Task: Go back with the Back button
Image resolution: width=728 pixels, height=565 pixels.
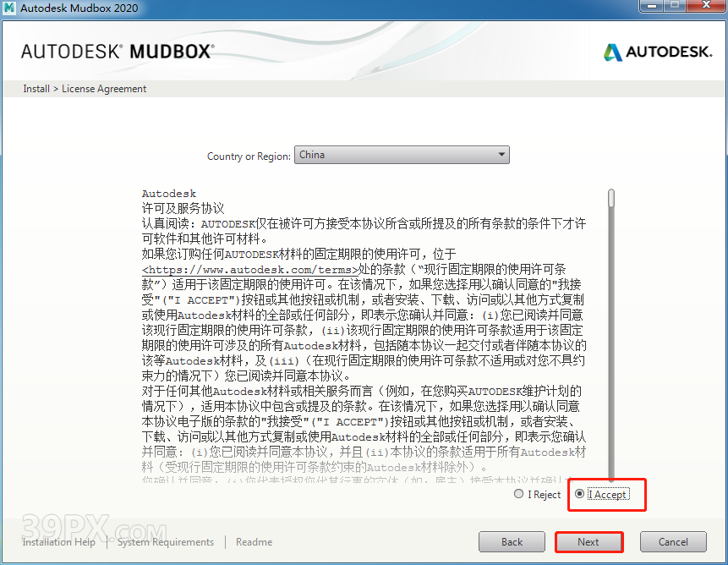Action: (512, 542)
